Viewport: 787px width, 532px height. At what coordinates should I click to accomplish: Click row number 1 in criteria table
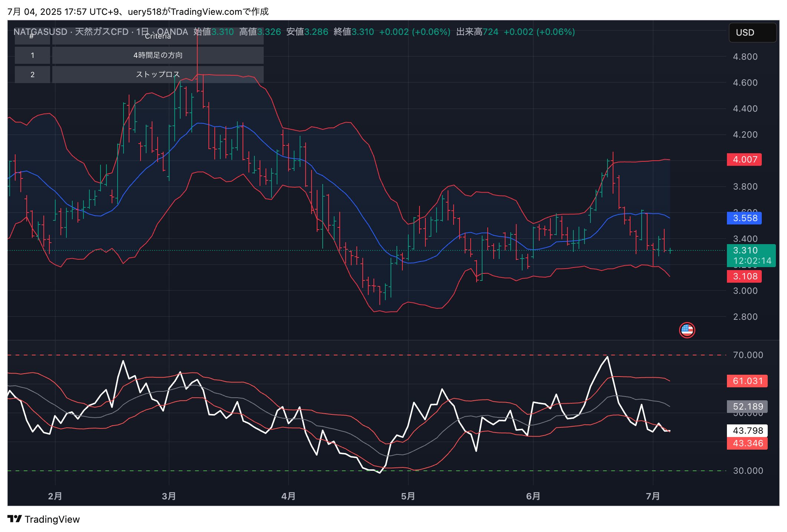click(x=32, y=55)
